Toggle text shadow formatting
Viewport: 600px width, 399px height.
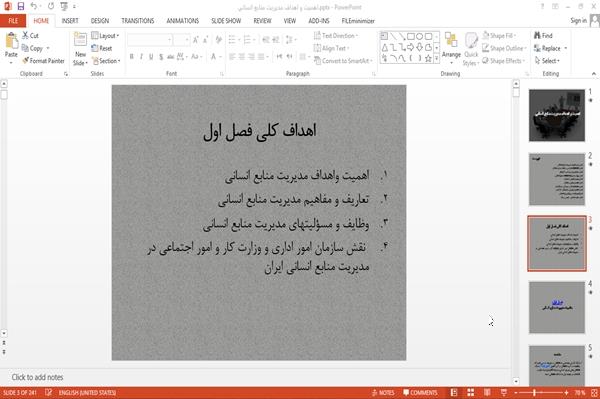[161, 57]
